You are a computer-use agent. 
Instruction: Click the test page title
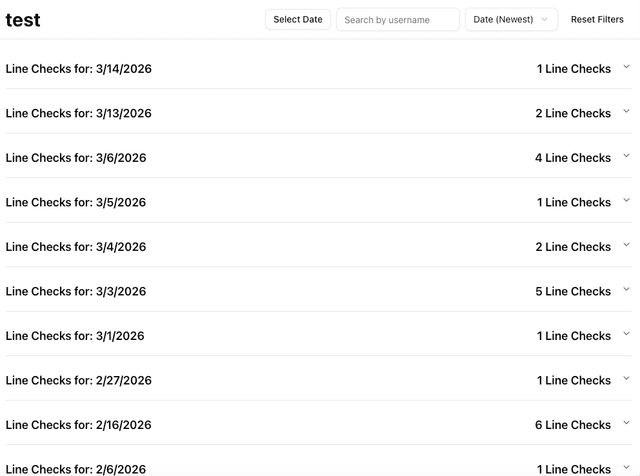pos(23,20)
